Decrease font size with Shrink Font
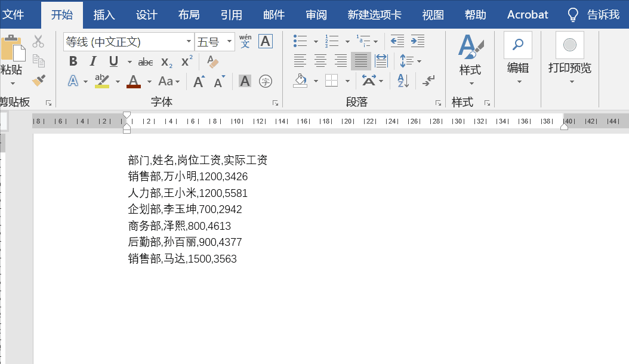The height and width of the screenshot is (364, 629). point(219,82)
